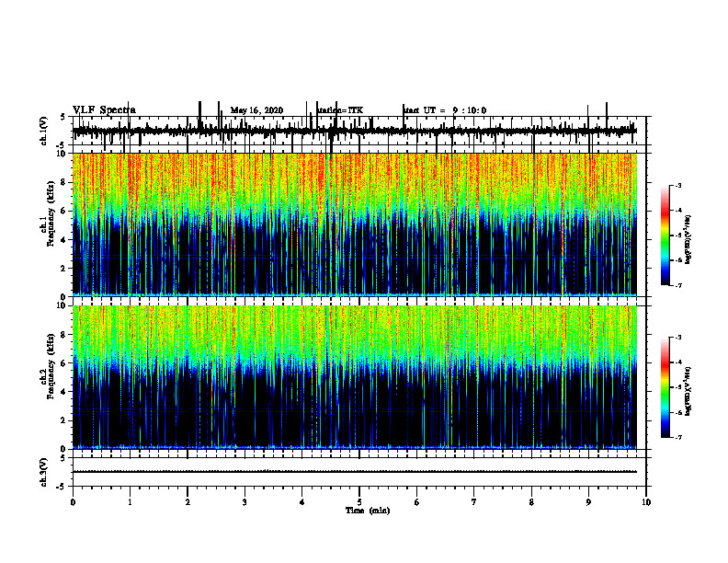Click the "VLF Spectra" plot title
Image resolution: width=728 pixels, height=563 pixels.
[104, 110]
